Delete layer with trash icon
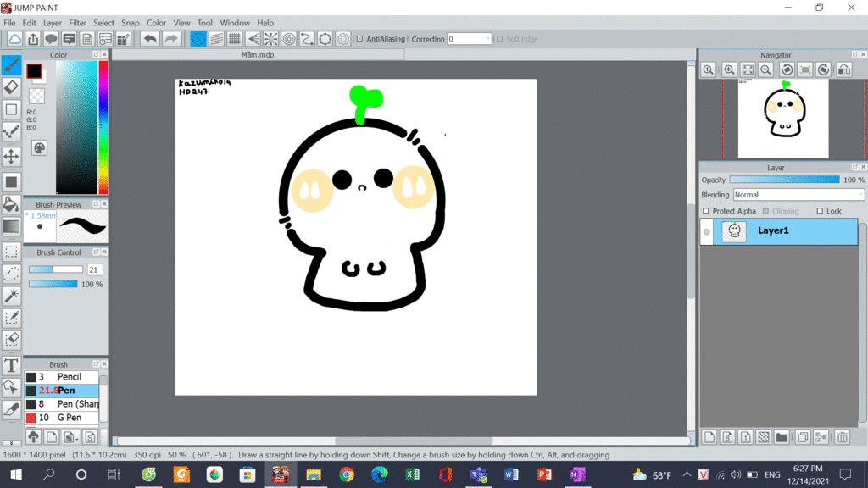868x488 pixels. [842, 437]
